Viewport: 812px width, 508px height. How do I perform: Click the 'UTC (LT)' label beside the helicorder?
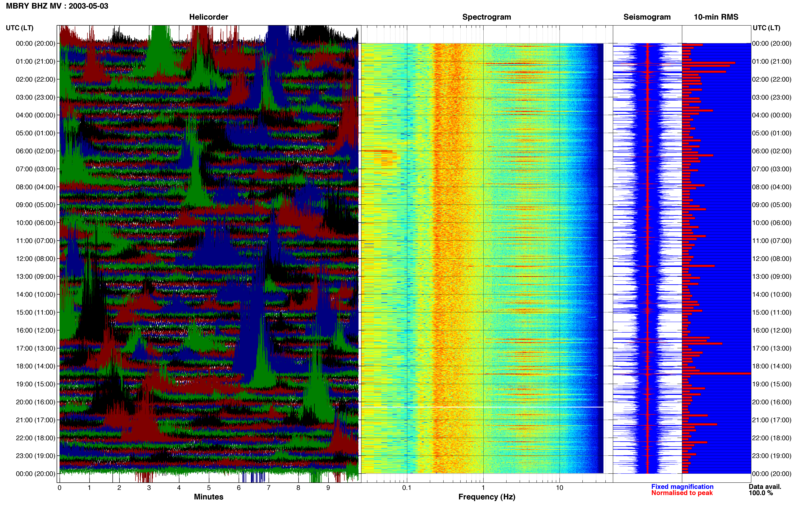click(20, 28)
